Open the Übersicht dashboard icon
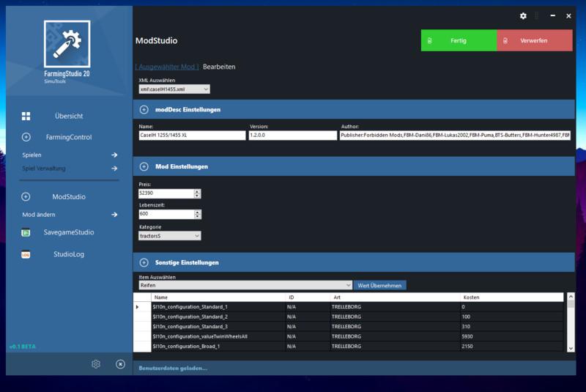The height and width of the screenshot is (392, 586). 26,116
